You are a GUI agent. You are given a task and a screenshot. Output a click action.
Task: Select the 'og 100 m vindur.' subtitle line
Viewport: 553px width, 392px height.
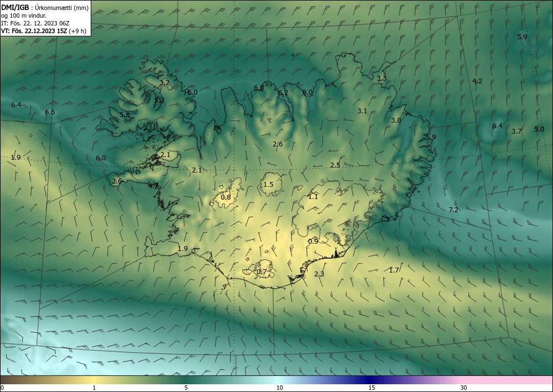tap(24, 15)
